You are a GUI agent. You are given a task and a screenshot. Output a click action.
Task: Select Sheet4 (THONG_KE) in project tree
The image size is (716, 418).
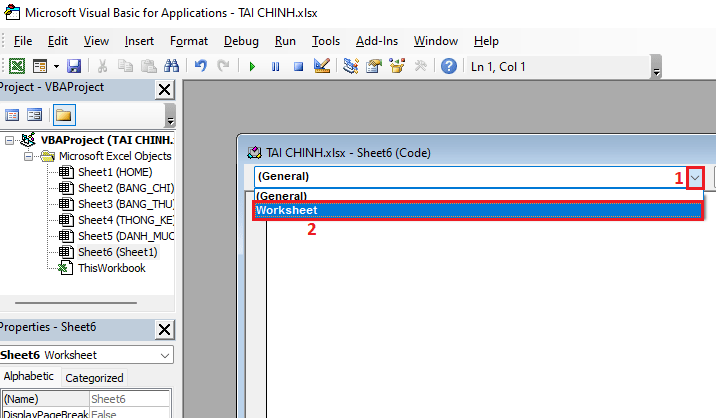coord(126,220)
